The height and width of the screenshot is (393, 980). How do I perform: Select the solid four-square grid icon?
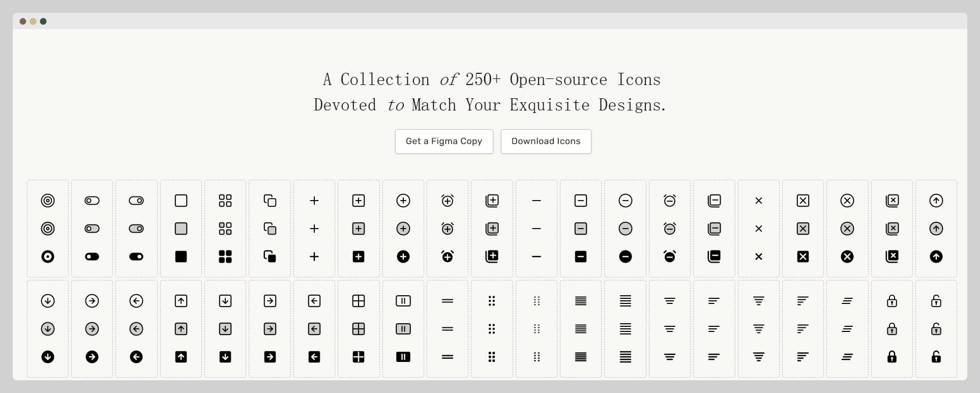225,257
